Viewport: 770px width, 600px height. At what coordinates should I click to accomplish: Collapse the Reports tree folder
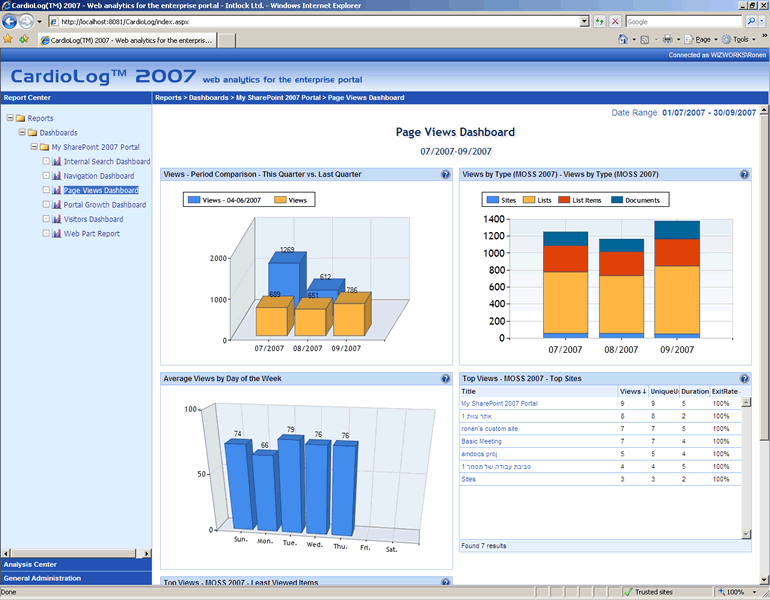[9, 118]
